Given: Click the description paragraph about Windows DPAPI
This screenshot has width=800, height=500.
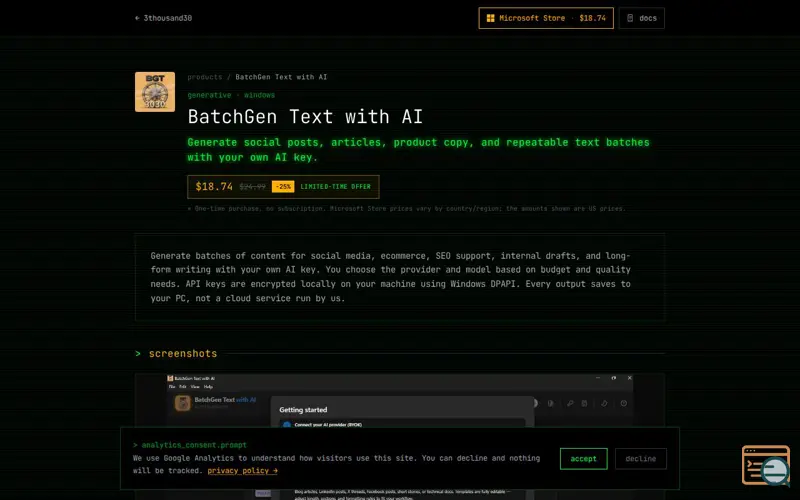Looking at the screenshot, I should tap(391, 277).
